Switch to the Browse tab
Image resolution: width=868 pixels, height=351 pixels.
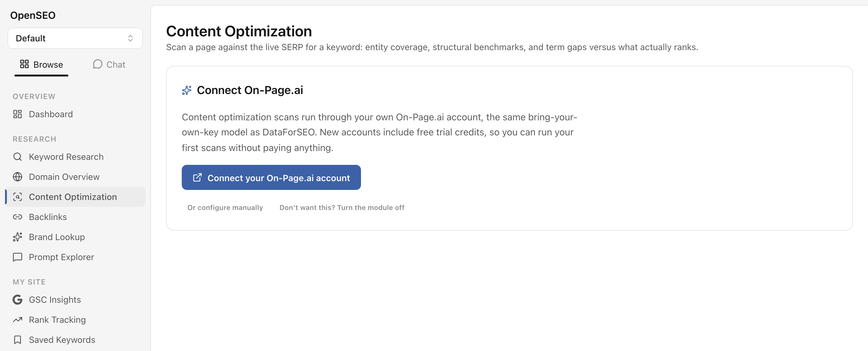(41, 64)
